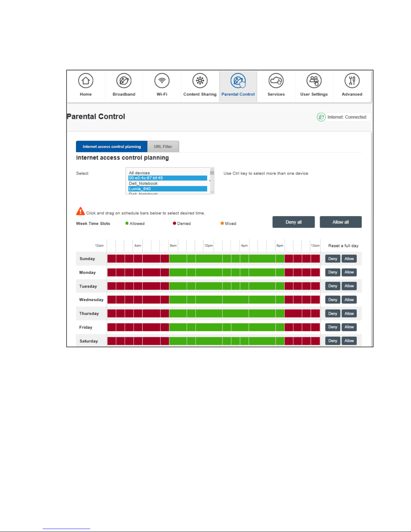Select the Internet access control planning tab
This screenshot has width=411, height=532.
(x=112, y=147)
